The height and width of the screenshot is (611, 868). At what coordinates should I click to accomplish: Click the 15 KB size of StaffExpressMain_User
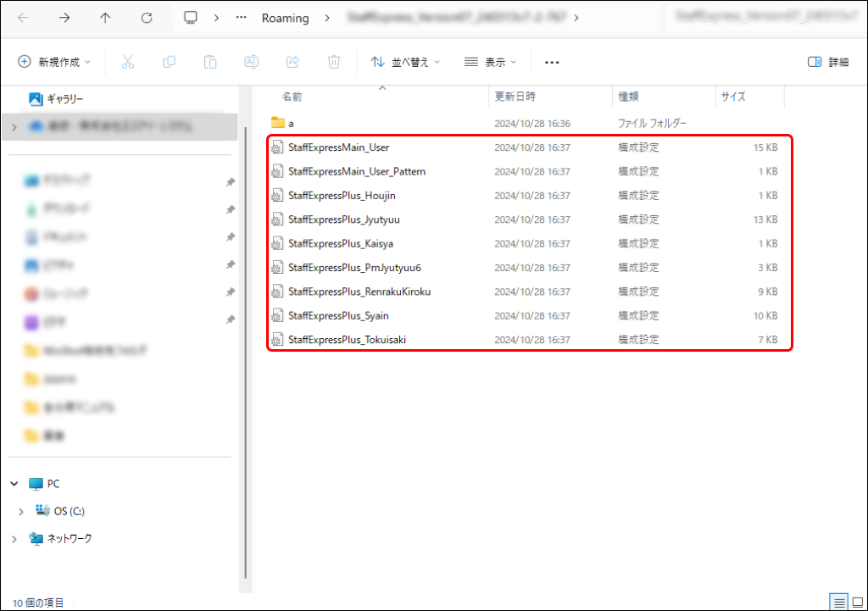765,147
